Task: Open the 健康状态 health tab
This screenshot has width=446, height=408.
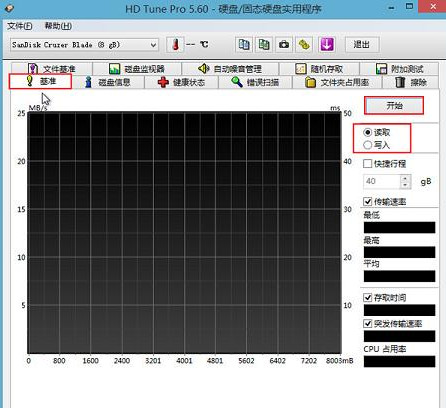Action: pyautogui.click(x=182, y=82)
